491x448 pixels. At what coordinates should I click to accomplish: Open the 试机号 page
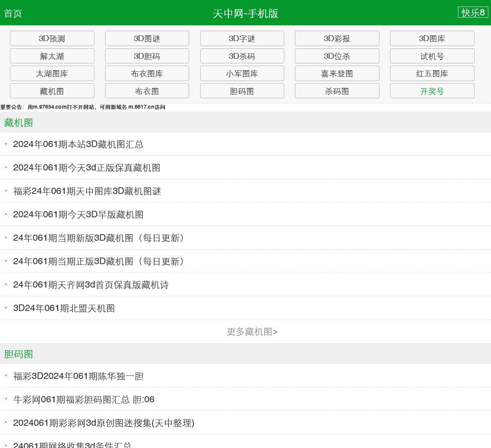[432, 56]
